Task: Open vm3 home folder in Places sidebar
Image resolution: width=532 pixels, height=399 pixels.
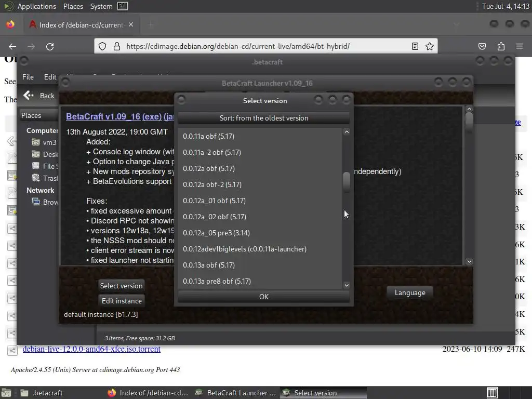Action: (x=45, y=142)
